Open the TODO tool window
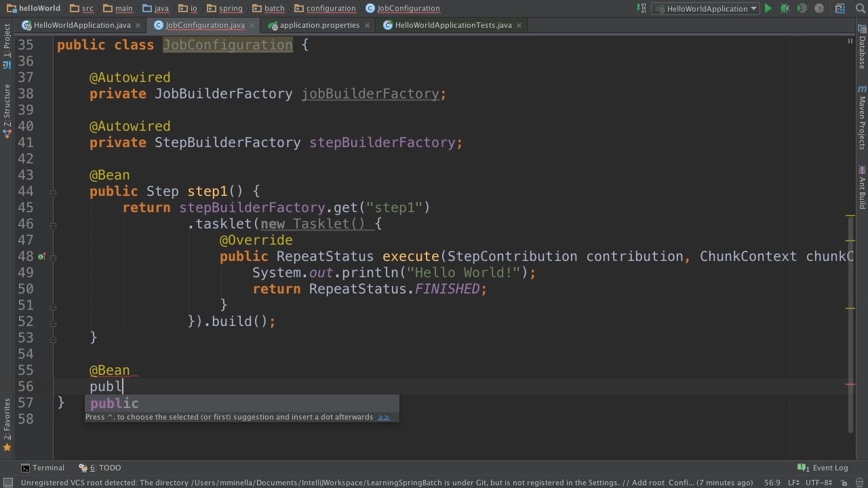The width and height of the screenshot is (868, 488). click(100, 468)
